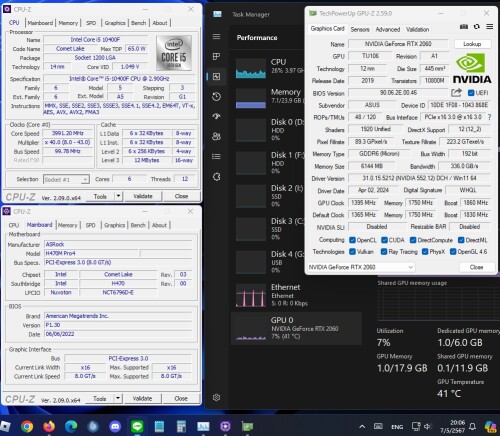Open SPD tab in upper CPU-Z window
500x436 pixels.
pos(91,23)
